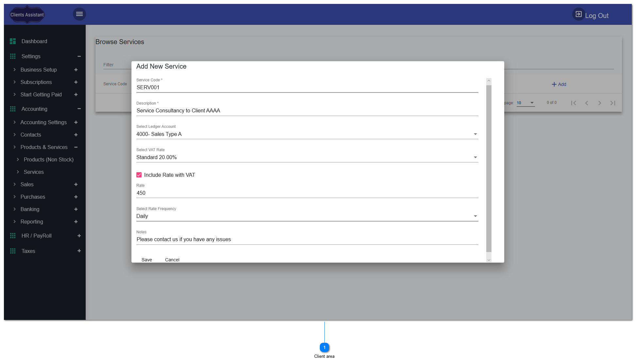This screenshot has width=637, height=364.
Task: Toggle the Include Rate with VAT checkbox
Action: 139,175
